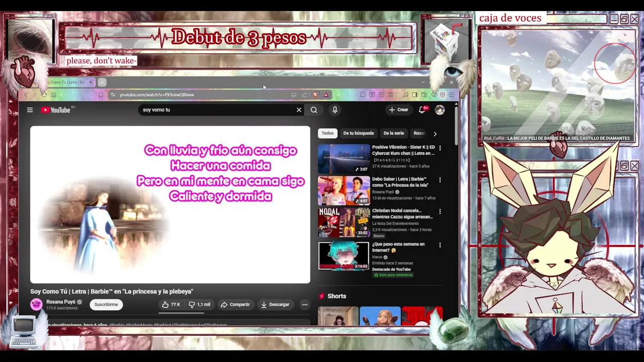Open Nodal thumbnail with 35:02 duration

[x=344, y=222]
